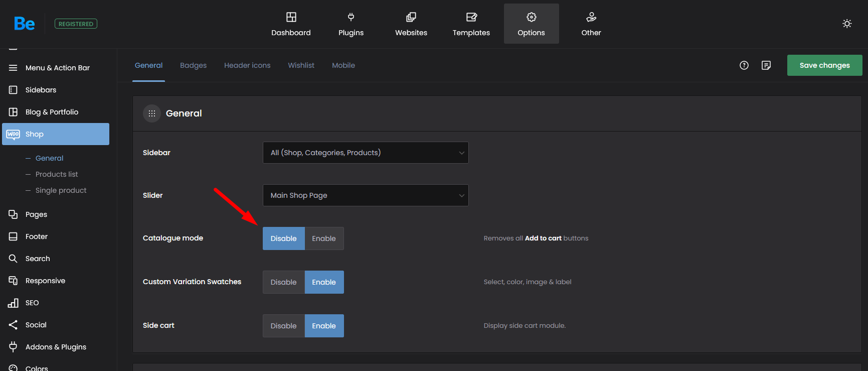The height and width of the screenshot is (371, 868).
Task: Open Search settings in sidebar
Action: 56,259
